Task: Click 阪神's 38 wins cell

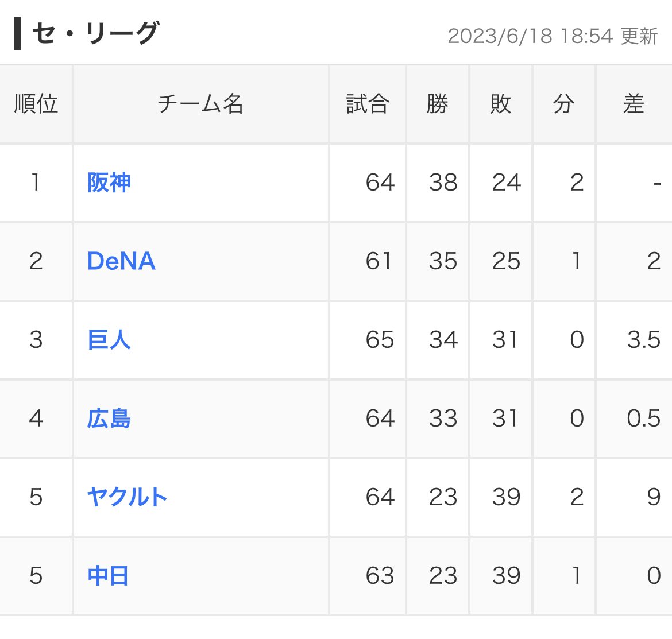Action: click(443, 183)
